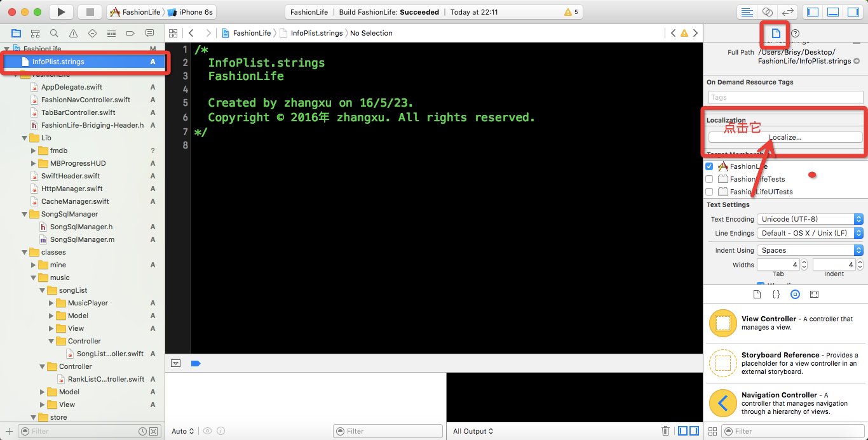This screenshot has width=868, height=440.
Task: Reveal the full path in Finder arrow
Action: coord(857,62)
